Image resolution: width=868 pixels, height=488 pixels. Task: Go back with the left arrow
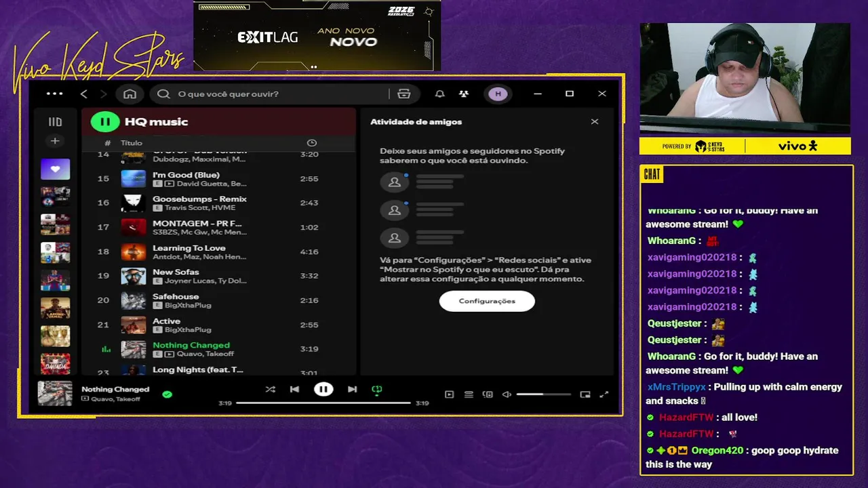coord(84,94)
